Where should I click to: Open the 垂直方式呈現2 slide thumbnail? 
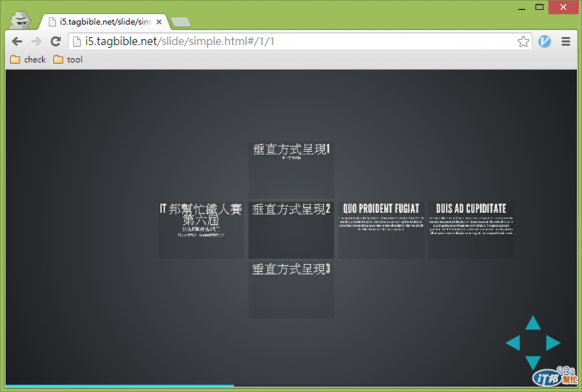pyautogui.click(x=291, y=230)
